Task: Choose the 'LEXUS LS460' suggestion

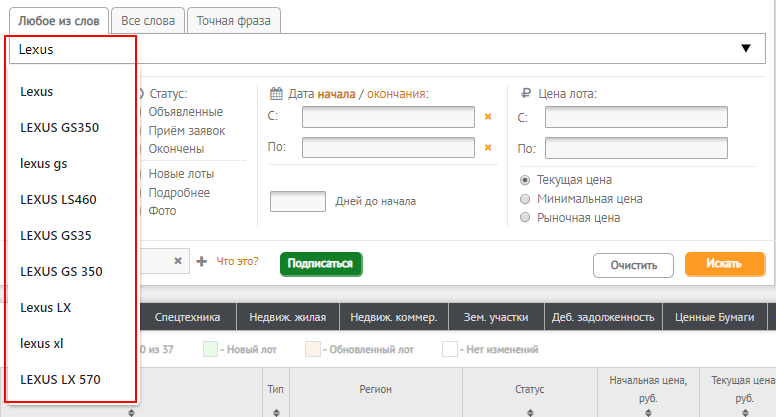Action: [x=58, y=200]
